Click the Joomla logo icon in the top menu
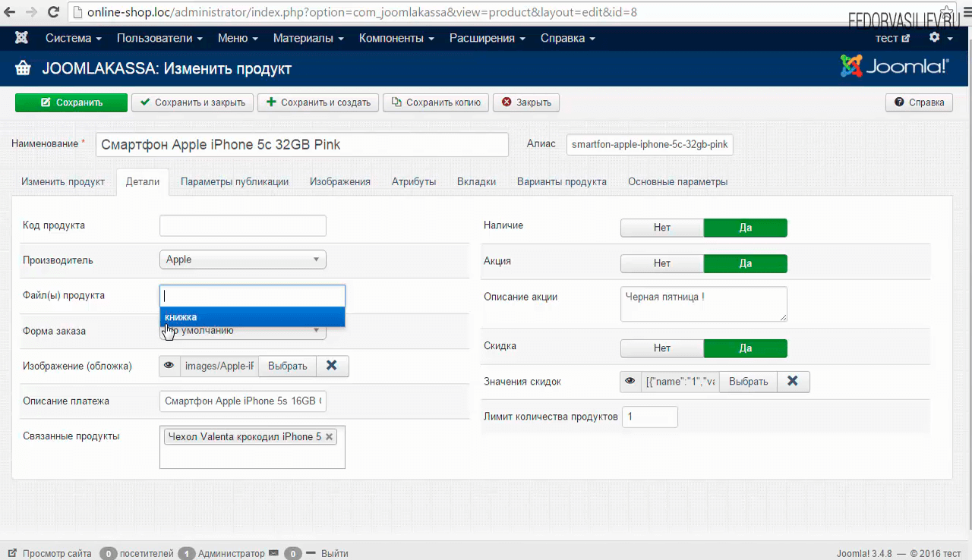The image size is (972, 560). 21,38
